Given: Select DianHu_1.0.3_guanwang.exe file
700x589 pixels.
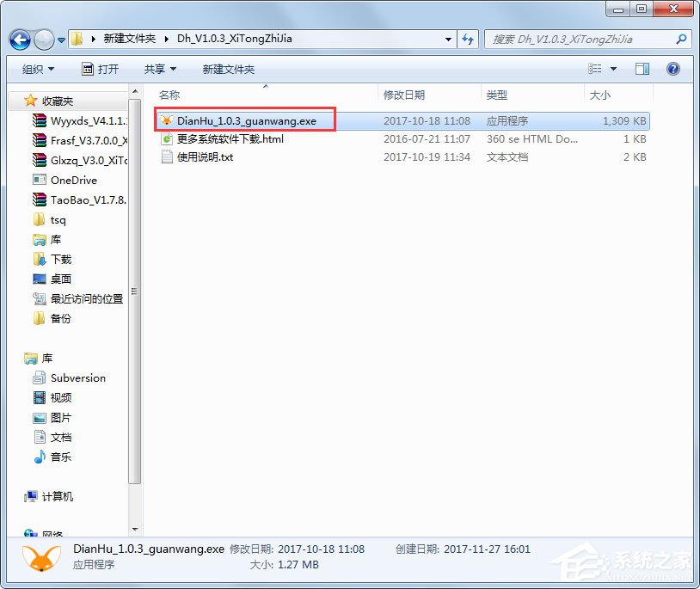Looking at the screenshot, I should (x=246, y=121).
